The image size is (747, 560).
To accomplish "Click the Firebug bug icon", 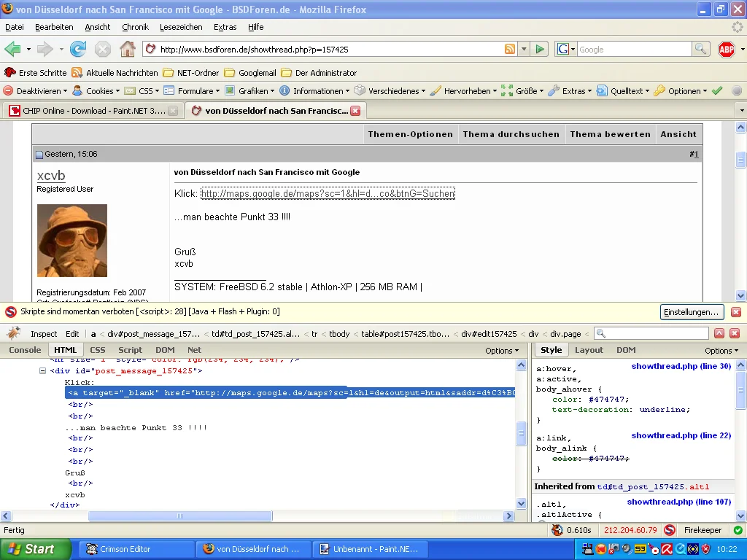I will tap(13, 333).
